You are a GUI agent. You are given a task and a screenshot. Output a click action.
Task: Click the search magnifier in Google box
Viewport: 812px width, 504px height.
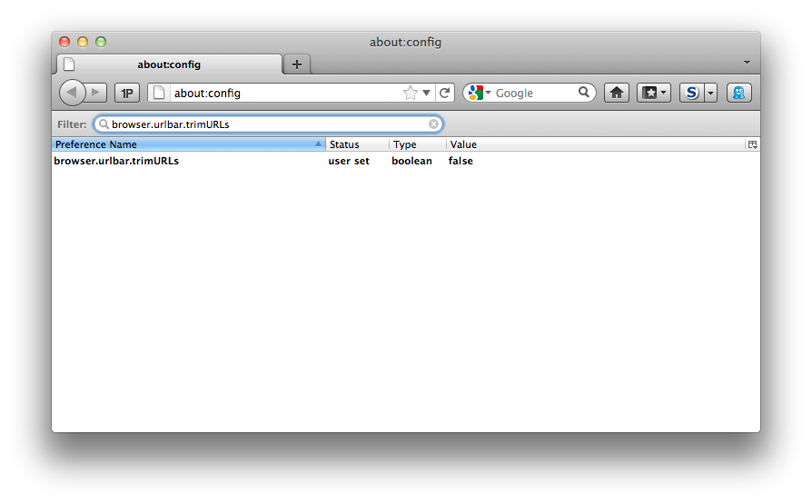[x=584, y=93]
